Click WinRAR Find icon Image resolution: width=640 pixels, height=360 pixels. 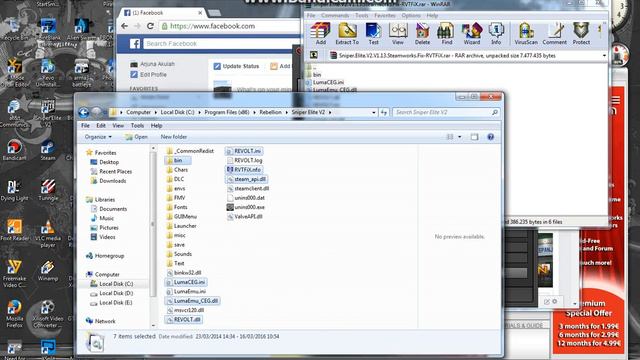pos(447,33)
